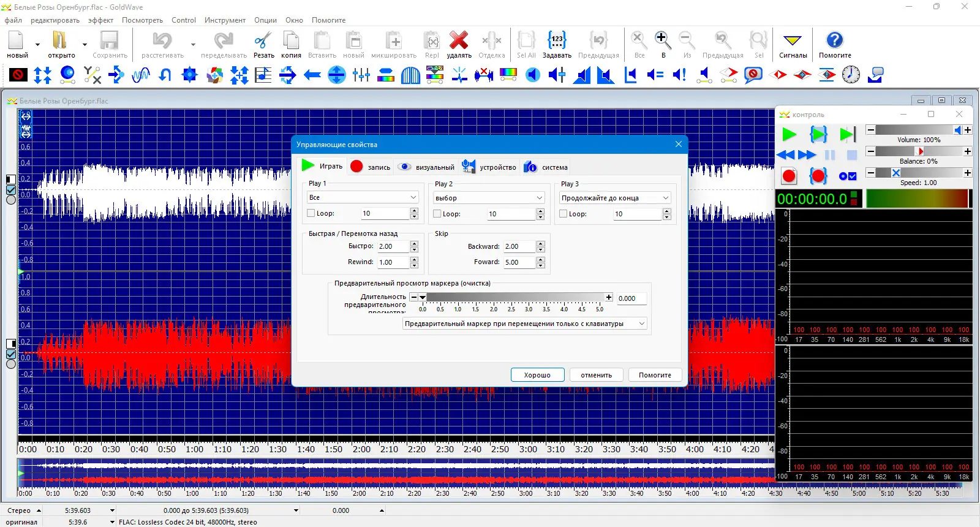Expand the Play 3 Продолжайте до конца dropdown
This screenshot has width=980, height=527.
tap(614, 198)
